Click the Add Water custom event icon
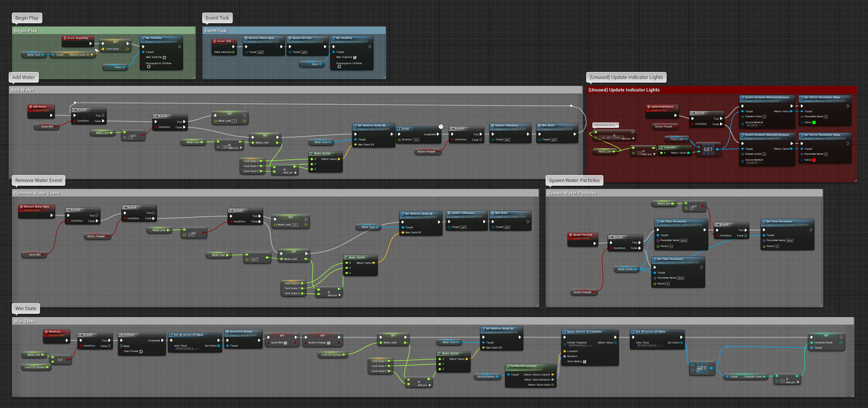The image size is (868, 408). [x=31, y=107]
